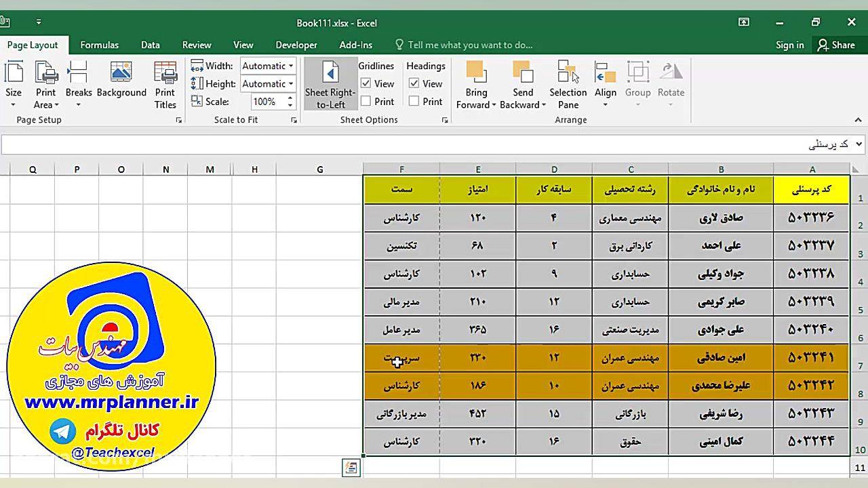The image size is (868, 488).
Task: Go to the View tab
Action: 243,45
